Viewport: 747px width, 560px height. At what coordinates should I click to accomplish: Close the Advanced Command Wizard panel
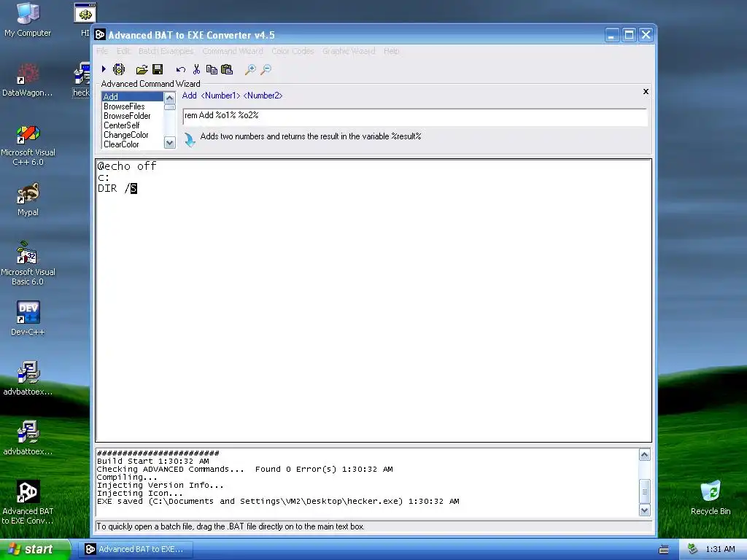(x=646, y=91)
